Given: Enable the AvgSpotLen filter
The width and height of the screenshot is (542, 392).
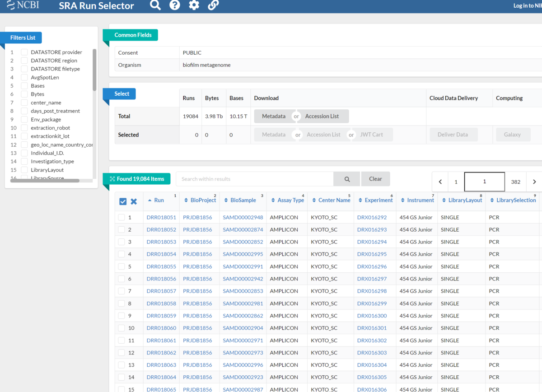Looking at the screenshot, I should click(x=24, y=77).
